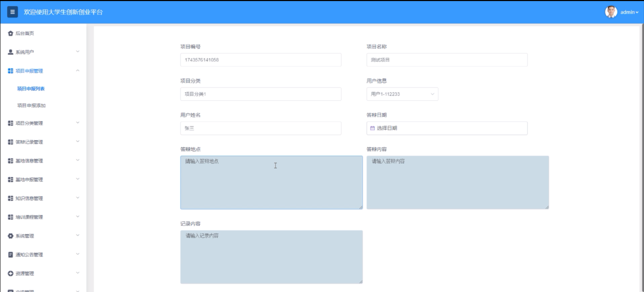Select the 项目申报列表 submenu item
644x292 pixels.
coord(31,89)
